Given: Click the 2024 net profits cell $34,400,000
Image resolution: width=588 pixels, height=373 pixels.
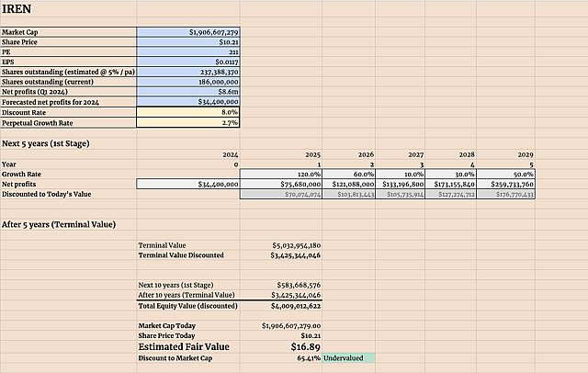Looking at the screenshot, I should click(x=187, y=184).
